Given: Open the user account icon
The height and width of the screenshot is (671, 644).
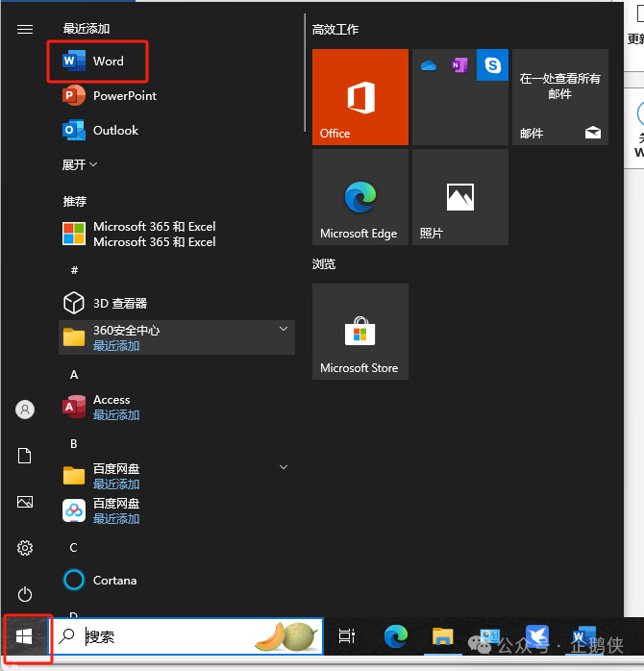Looking at the screenshot, I should [25, 410].
